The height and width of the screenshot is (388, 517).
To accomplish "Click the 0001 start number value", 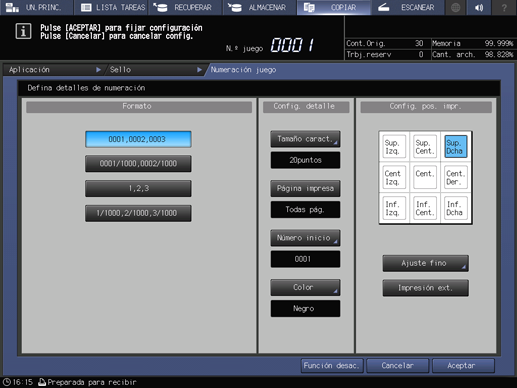I will 305,259.
